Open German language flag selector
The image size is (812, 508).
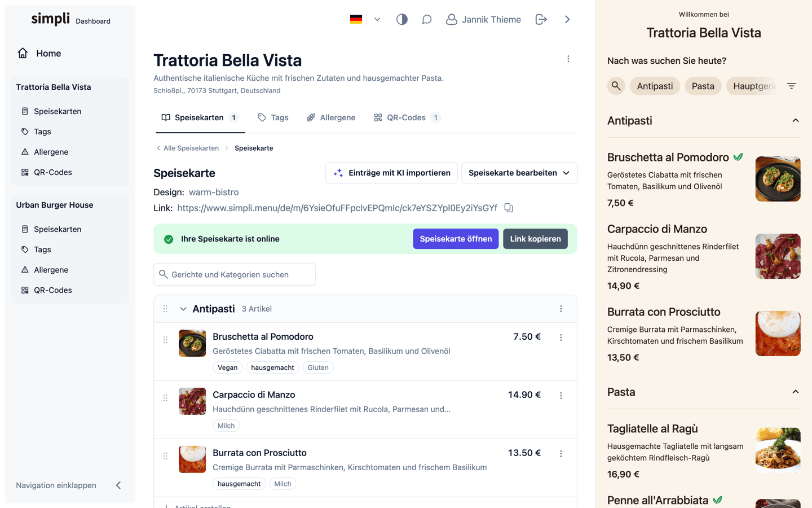point(356,19)
